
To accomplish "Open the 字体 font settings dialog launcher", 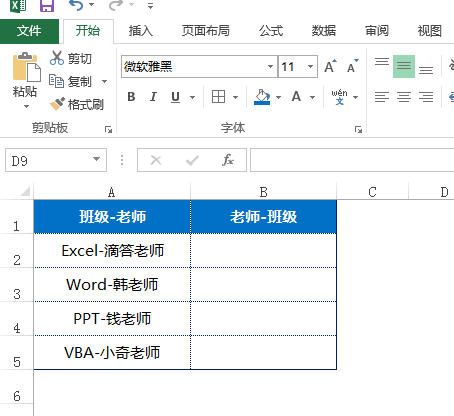I will [x=358, y=129].
